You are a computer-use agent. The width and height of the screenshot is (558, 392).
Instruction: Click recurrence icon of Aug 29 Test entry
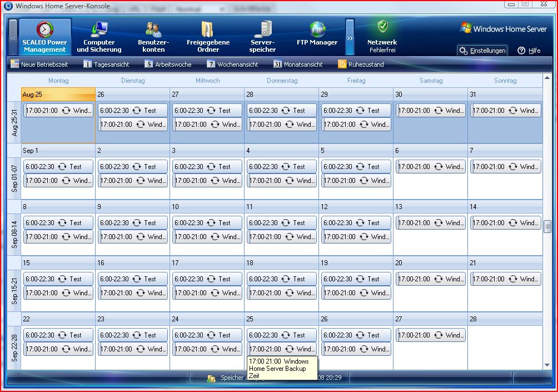coord(360,111)
